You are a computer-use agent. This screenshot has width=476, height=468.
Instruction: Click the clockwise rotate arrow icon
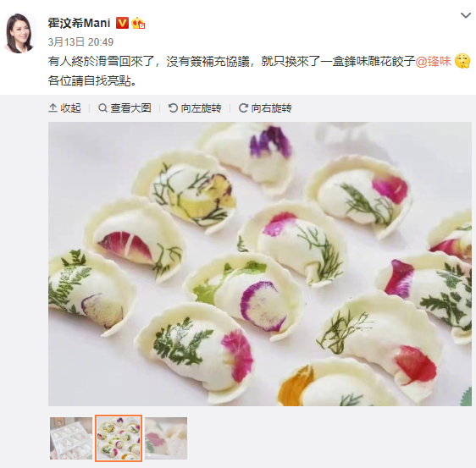(243, 108)
